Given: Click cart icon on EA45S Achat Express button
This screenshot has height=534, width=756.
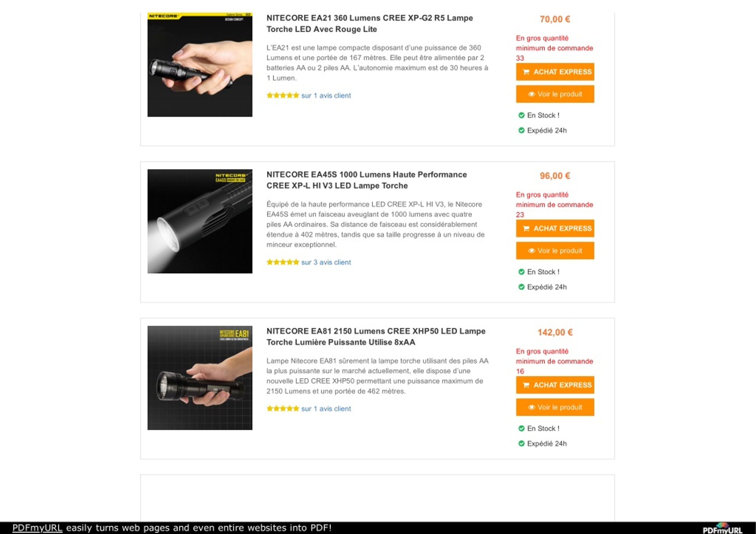Looking at the screenshot, I should (526, 229).
